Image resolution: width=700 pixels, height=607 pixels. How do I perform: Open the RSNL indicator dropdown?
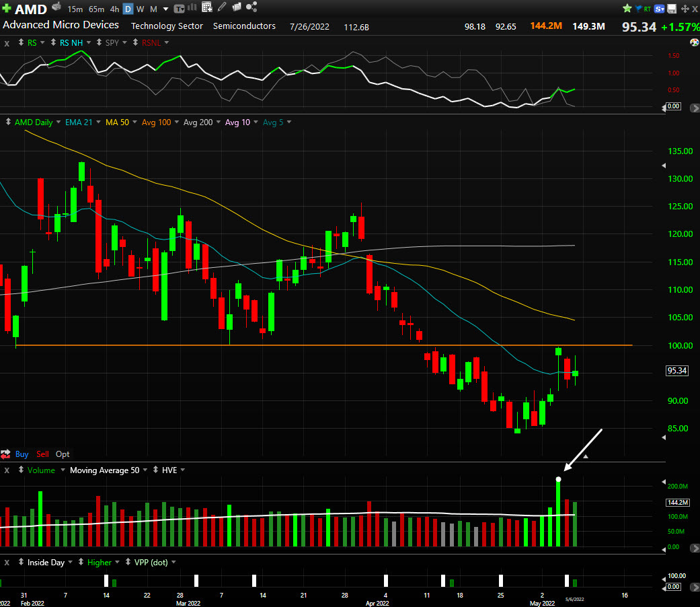pyautogui.click(x=167, y=42)
